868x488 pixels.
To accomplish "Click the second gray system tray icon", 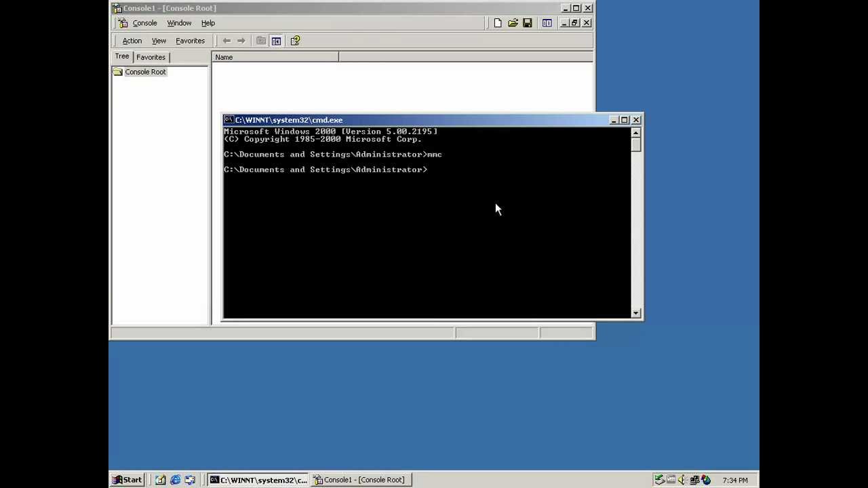I will 671,480.
